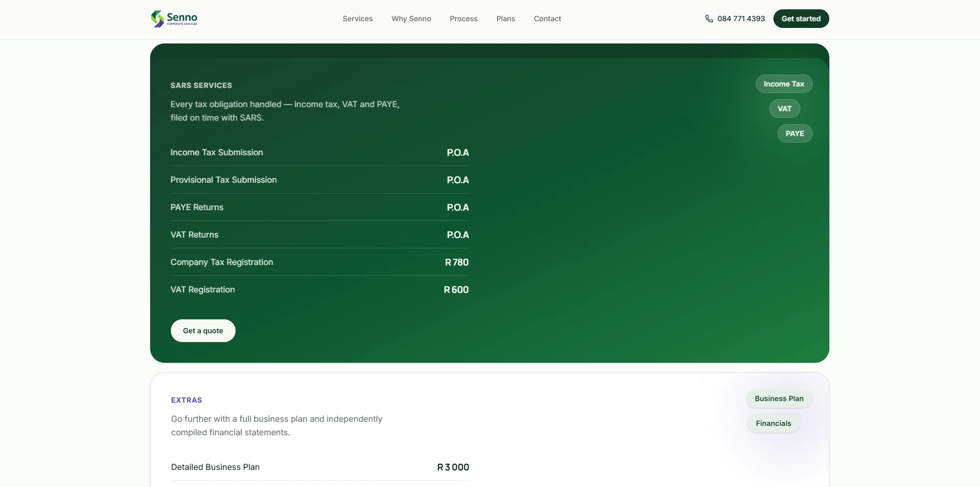Screen dimensions: 980x487
Task: Click VAT Returns row label
Action: pyautogui.click(x=194, y=234)
